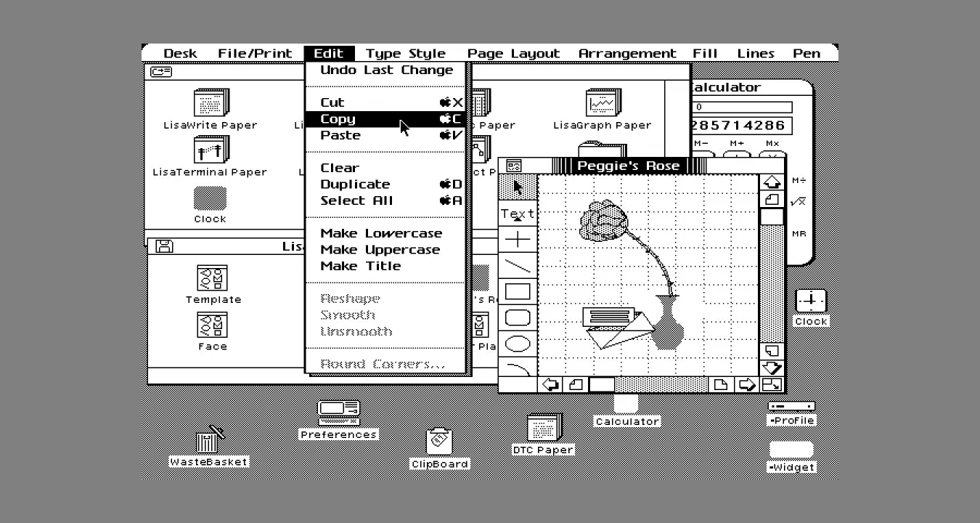Choose Make Lowercase in Edit menu
Image resolution: width=980 pixels, height=523 pixels.
pyautogui.click(x=385, y=233)
